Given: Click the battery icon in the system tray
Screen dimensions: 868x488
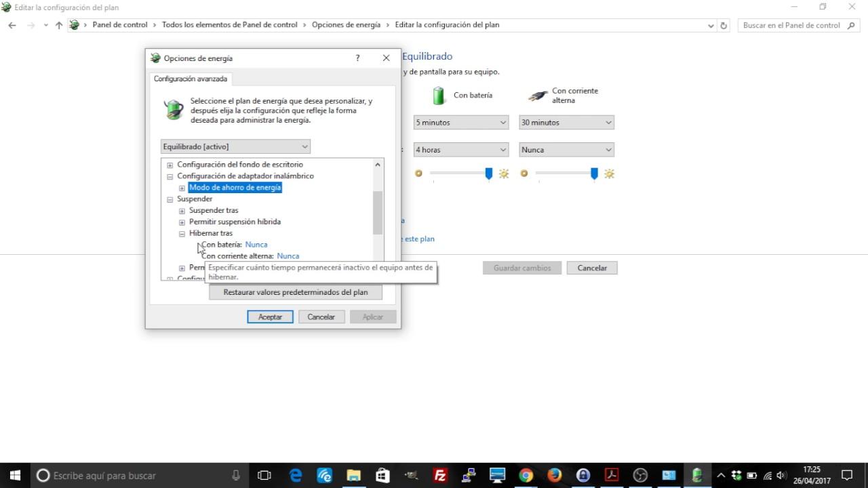Looking at the screenshot, I should coord(751,475).
